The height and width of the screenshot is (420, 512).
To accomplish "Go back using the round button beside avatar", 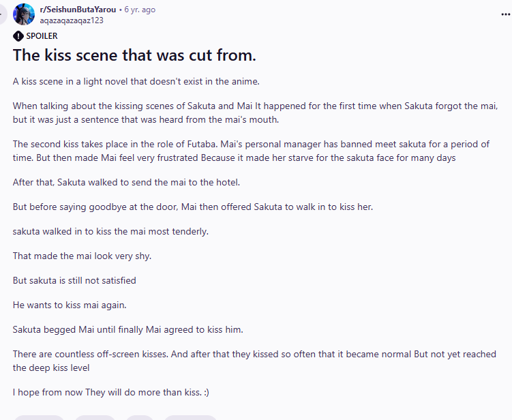I will pyautogui.click(x=2, y=14).
